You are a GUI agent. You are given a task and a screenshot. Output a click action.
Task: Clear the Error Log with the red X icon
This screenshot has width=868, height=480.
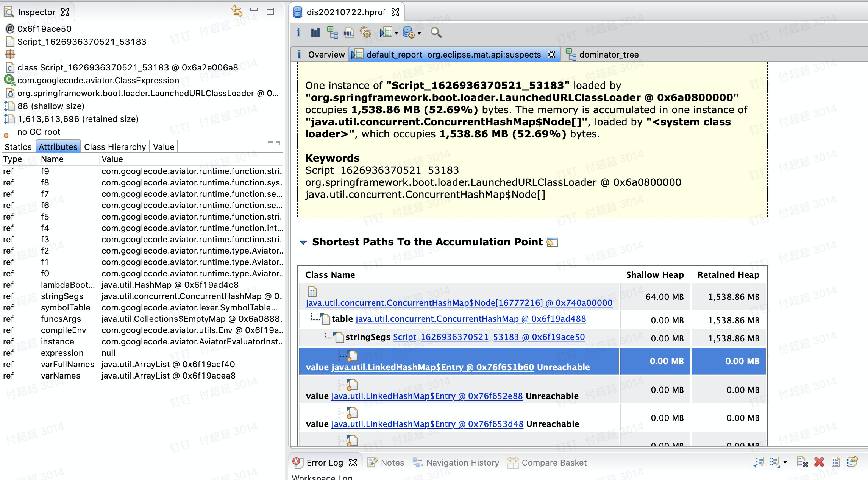pyautogui.click(x=820, y=462)
